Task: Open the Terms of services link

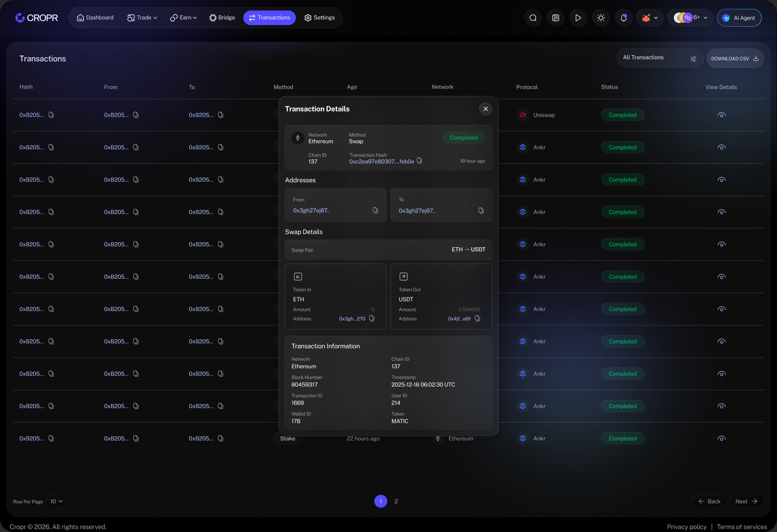Action: click(x=742, y=527)
